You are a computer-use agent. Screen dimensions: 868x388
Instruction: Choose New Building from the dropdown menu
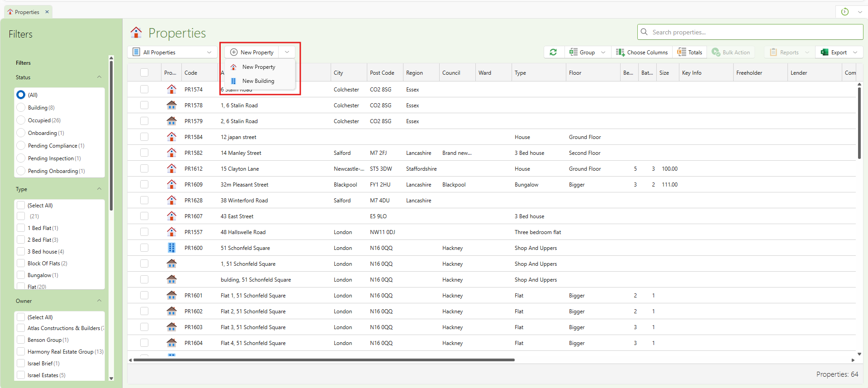pyautogui.click(x=258, y=81)
